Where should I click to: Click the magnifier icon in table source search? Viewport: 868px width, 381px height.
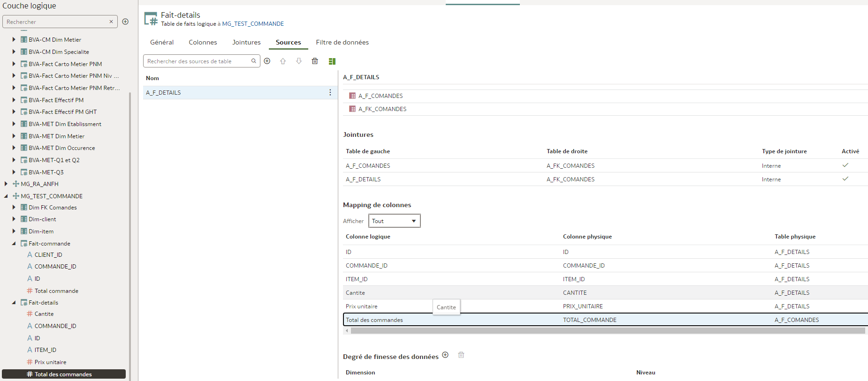click(x=254, y=61)
